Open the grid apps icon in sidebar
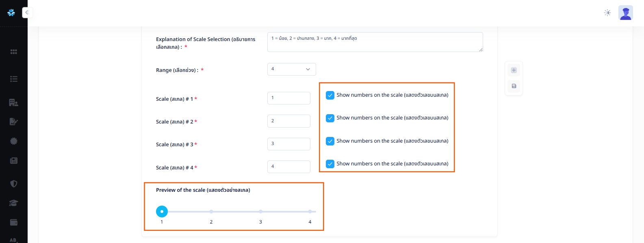644x243 pixels. tap(13, 52)
